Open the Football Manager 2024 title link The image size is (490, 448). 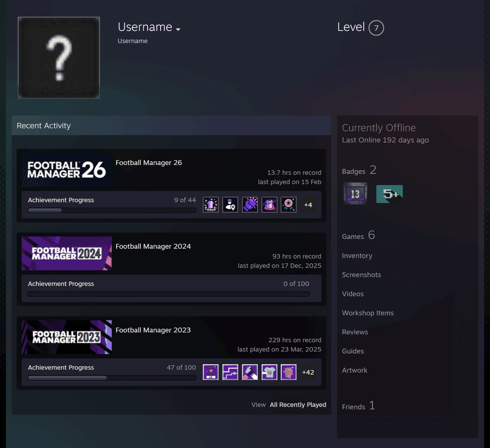point(153,246)
